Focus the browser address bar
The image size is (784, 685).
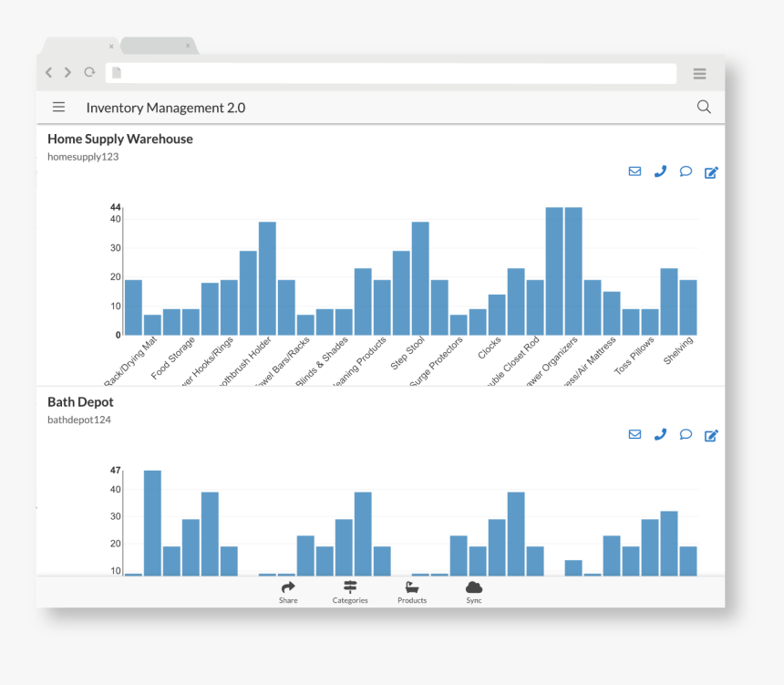[392, 73]
